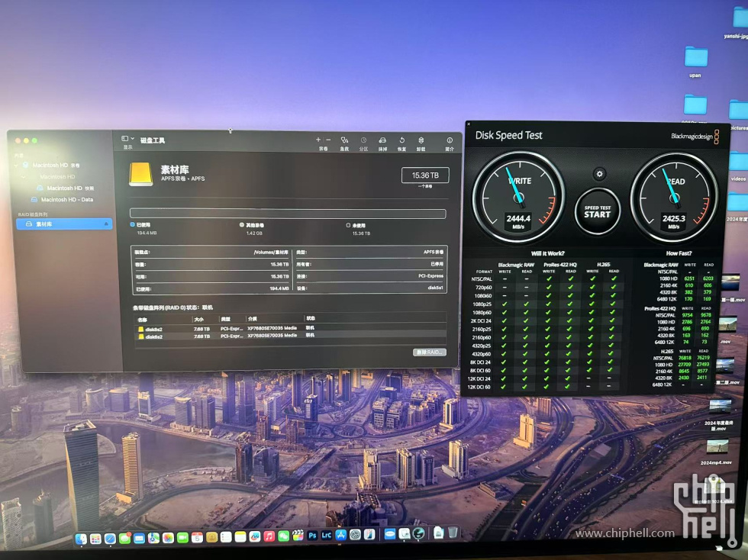Screen dimensions: 748x560
Task: Sort RAID table by 状态 column
Action: (311, 318)
